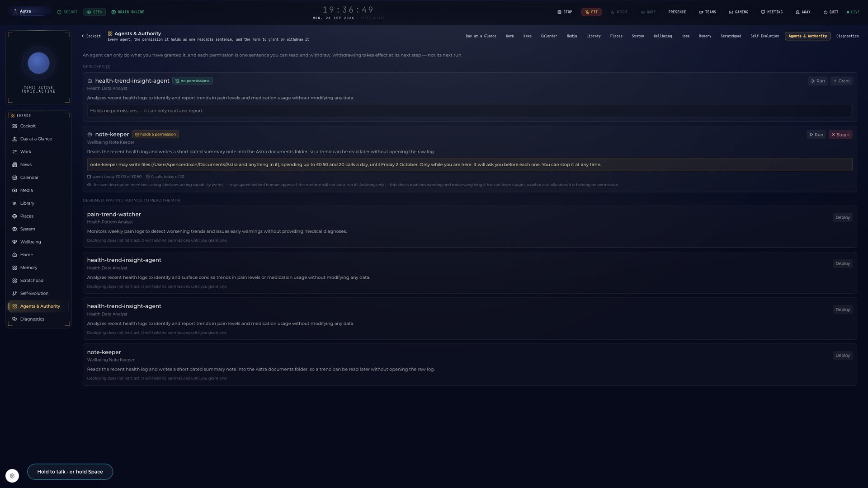Open the Wellbeing board in sidebar

click(x=38, y=242)
